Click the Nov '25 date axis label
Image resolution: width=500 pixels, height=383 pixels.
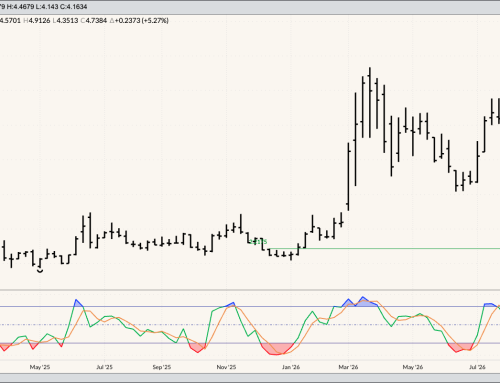[226, 367]
